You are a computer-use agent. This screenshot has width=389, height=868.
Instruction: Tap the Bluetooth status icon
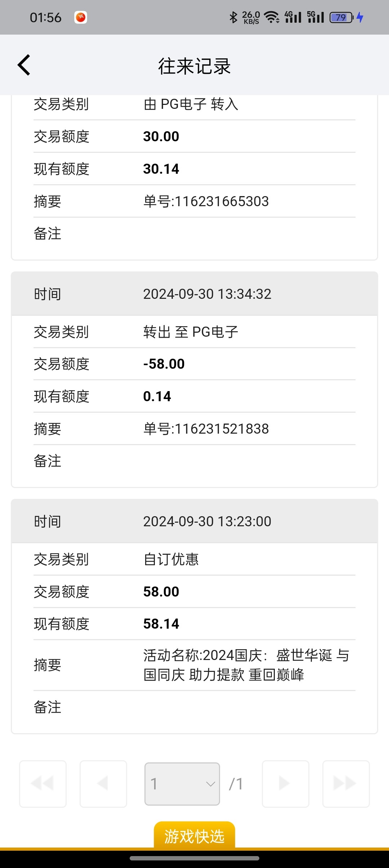coord(233,17)
